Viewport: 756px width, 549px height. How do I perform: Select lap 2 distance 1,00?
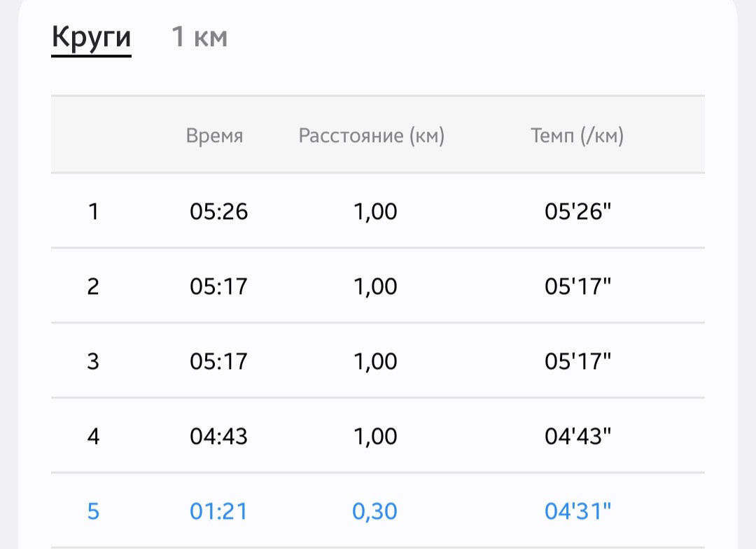pyautogui.click(x=375, y=287)
